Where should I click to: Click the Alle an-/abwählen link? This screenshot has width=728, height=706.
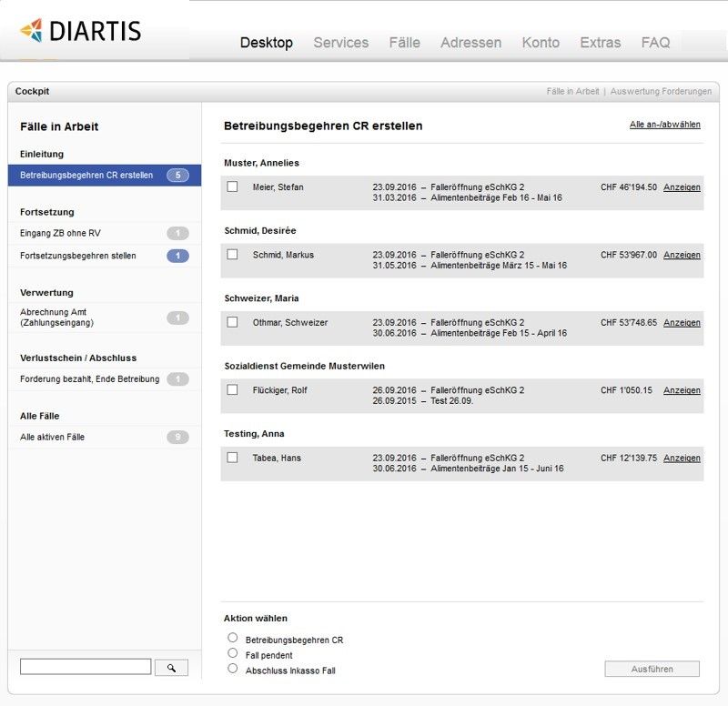pos(664,125)
